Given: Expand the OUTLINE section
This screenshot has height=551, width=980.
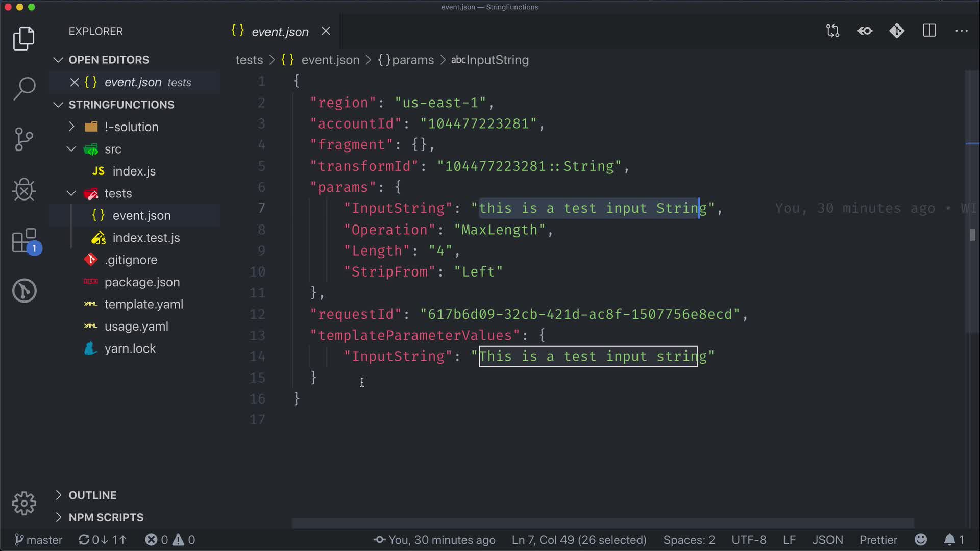Looking at the screenshot, I should pos(92,495).
